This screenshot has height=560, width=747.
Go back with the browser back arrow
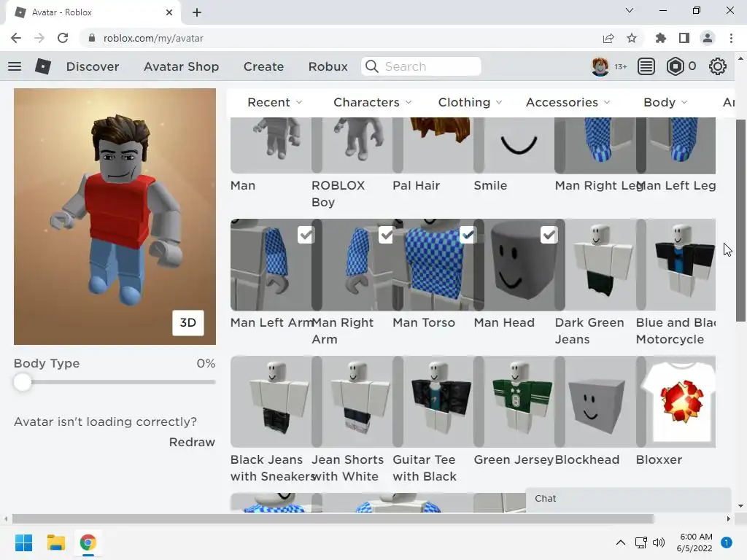(16, 38)
